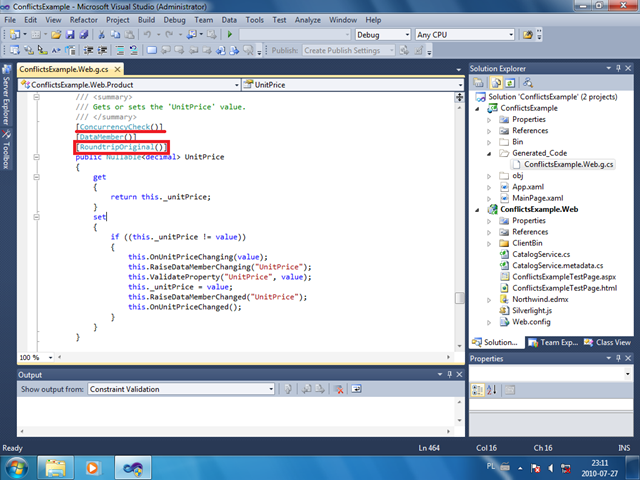
Task: Click the Redo arrow icon
Action: [169, 35]
